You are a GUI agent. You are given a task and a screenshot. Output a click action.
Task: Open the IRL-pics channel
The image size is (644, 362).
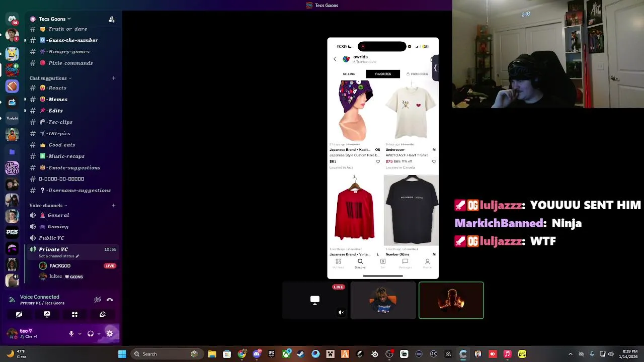coord(73,133)
